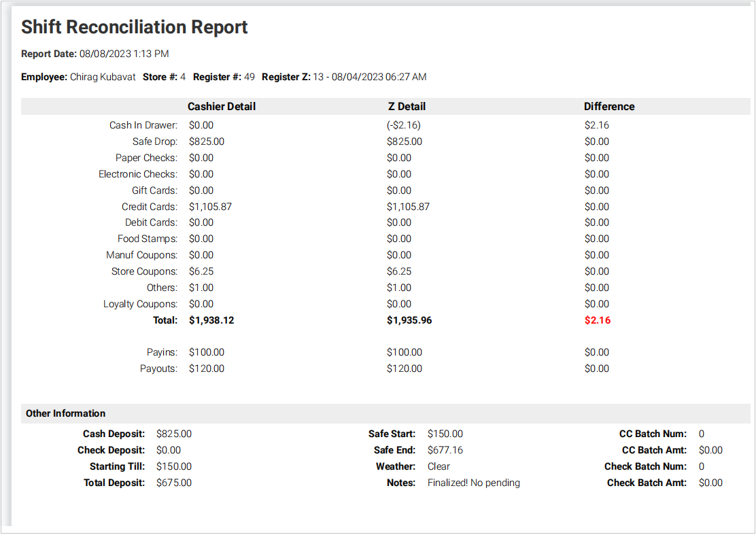Screen dimensions: 756x535
Task: Click the Z Detail column header
Action: pos(406,107)
